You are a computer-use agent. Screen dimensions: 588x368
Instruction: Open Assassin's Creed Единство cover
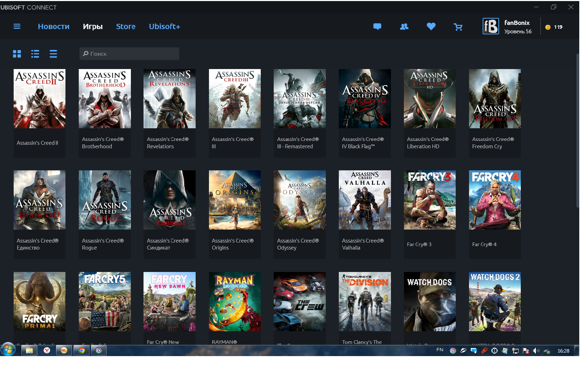point(40,200)
